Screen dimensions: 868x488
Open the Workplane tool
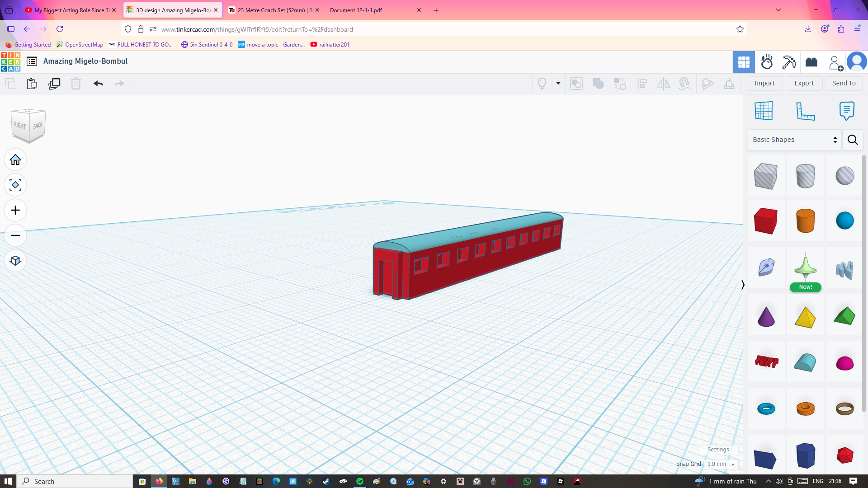coord(764,111)
